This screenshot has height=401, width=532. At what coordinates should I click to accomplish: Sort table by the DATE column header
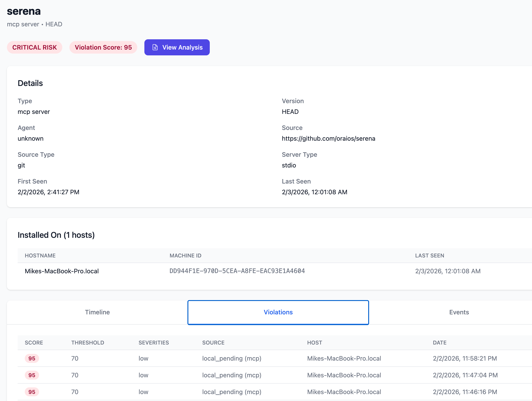click(x=439, y=343)
